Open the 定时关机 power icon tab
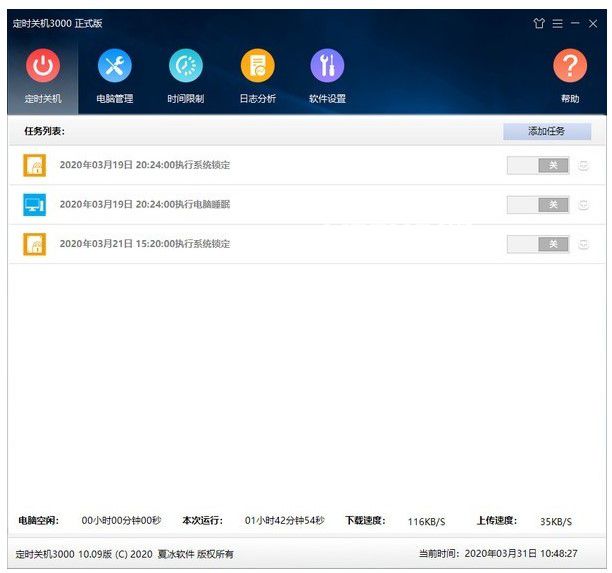Screen dimensions: 612x573 coord(43,65)
